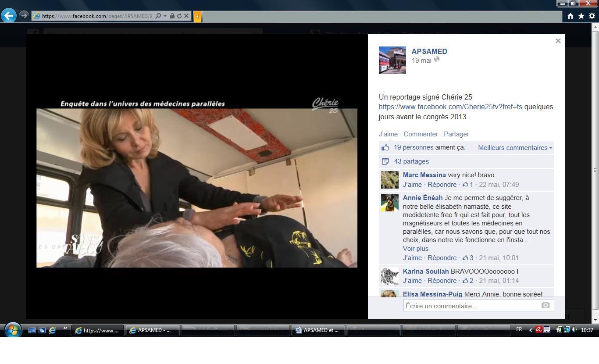Toggle J'aime on Marc Messina's comment

click(x=412, y=185)
